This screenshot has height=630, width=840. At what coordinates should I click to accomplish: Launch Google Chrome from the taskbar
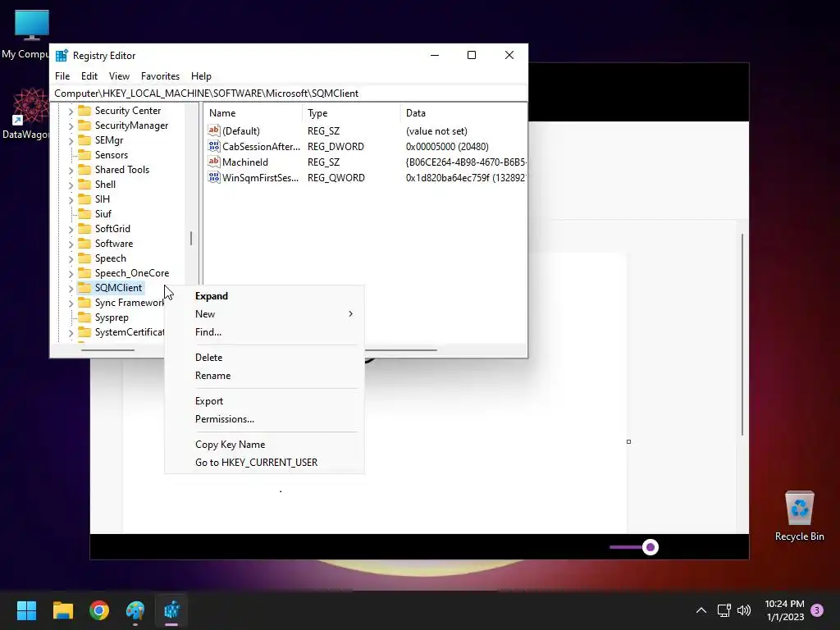pyautogui.click(x=99, y=610)
